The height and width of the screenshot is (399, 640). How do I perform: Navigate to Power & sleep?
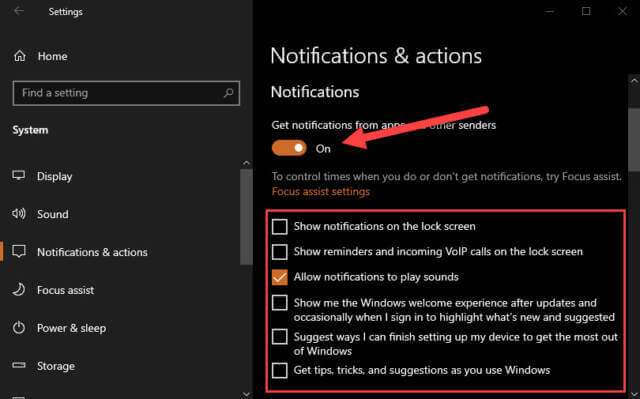pyautogui.click(x=71, y=328)
